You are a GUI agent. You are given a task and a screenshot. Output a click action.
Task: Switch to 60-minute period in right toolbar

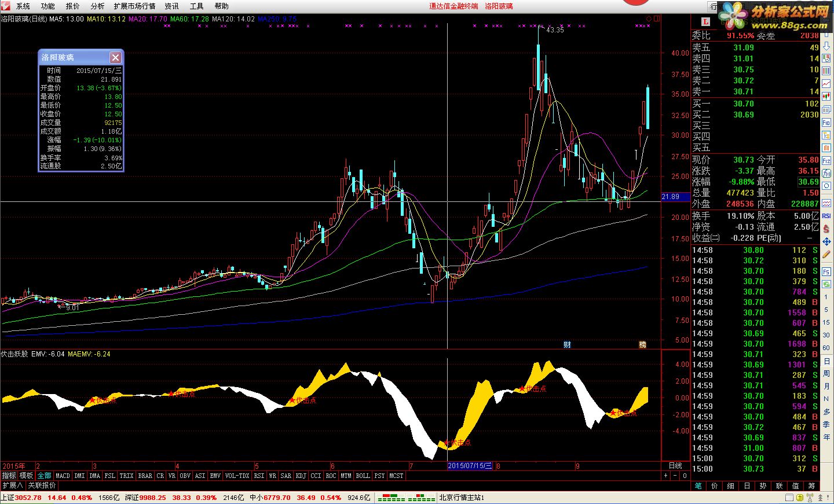(826, 348)
